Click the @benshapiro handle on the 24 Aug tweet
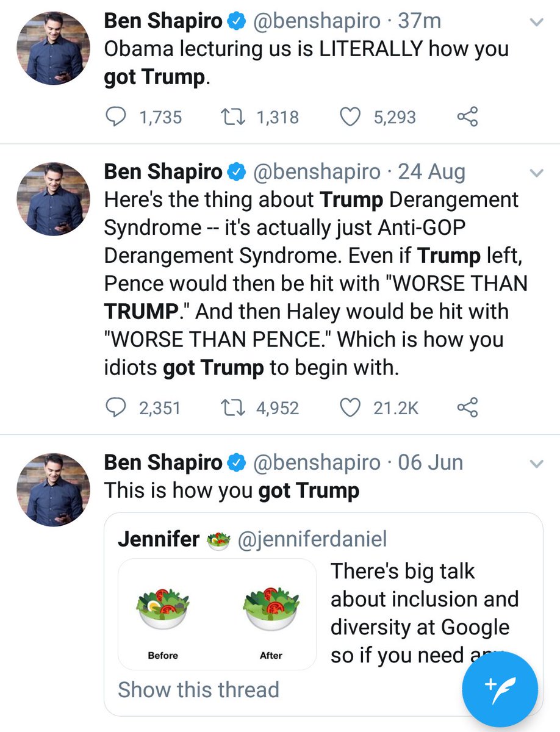The height and width of the screenshot is (732, 560). pyautogui.click(x=316, y=172)
